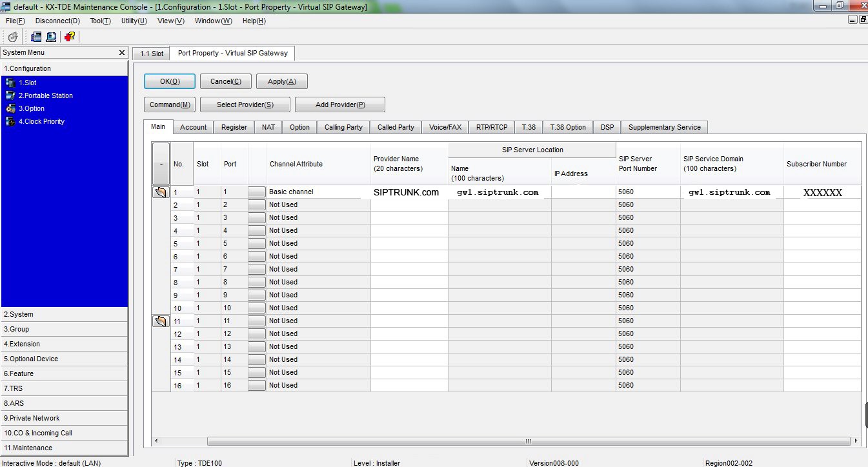Expand the 9.Private Network section
Screen dimensions: 868x467
pos(65,419)
